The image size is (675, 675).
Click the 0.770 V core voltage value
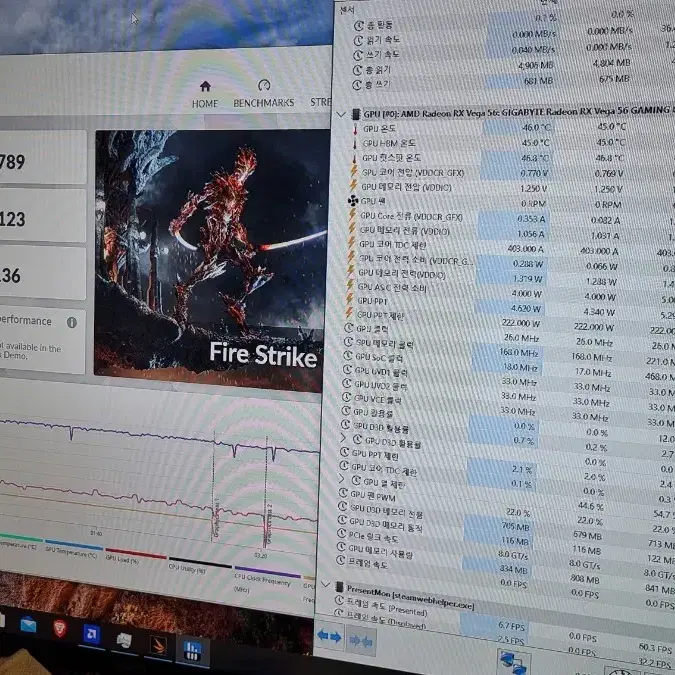[x=534, y=173]
